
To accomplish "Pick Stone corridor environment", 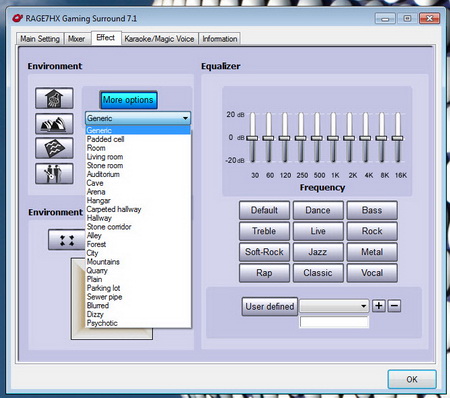I will (x=138, y=227).
